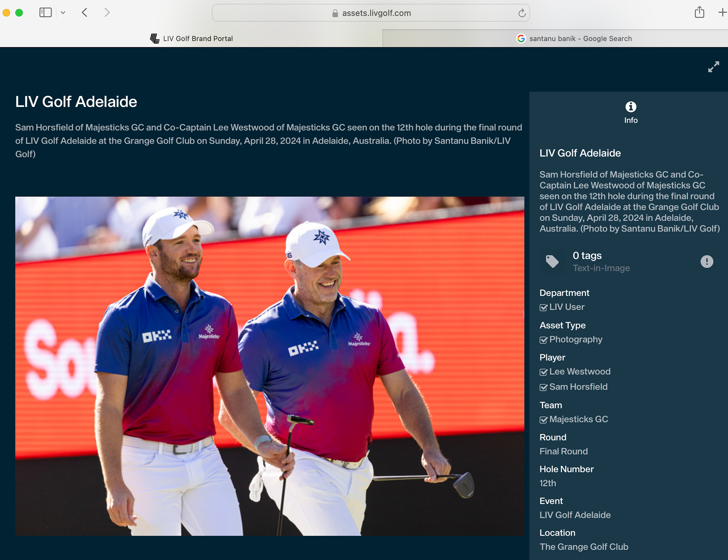The height and width of the screenshot is (560, 728).
Task: Toggle the Lee Westwood player checkbox
Action: [x=543, y=372]
